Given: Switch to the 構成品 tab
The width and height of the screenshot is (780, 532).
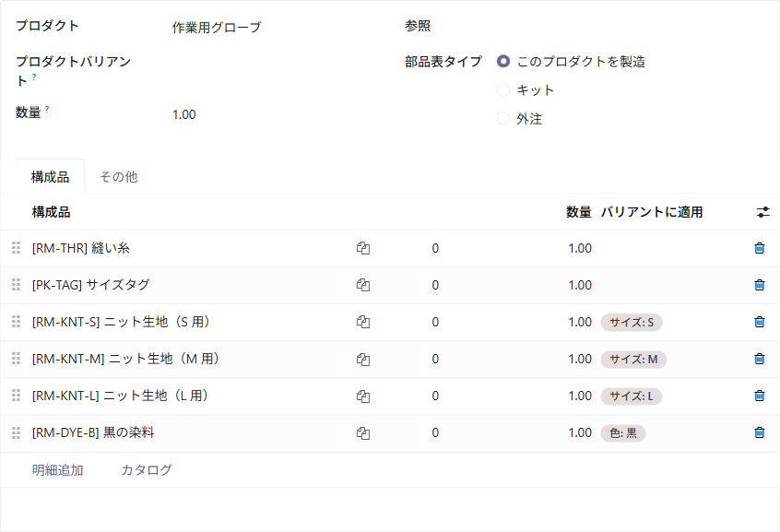Looking at the screenshot, I should pyautogui.click(x=50, y=177).
